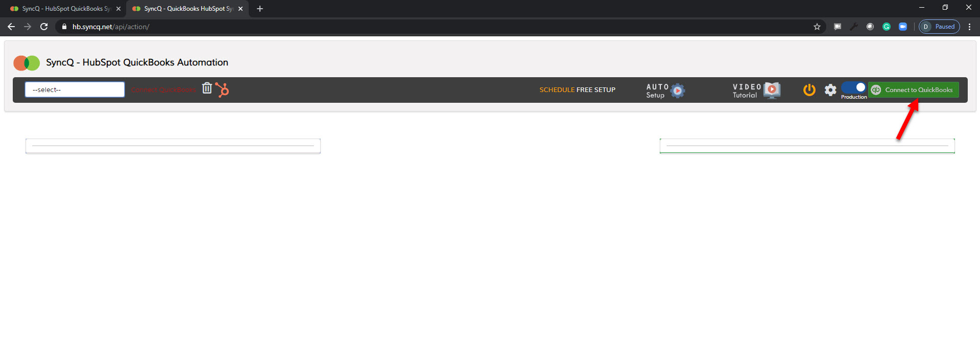Click the right green-bordered panel box
Image resolution: width=980 pixels, height=339 pixels.
click(807, 146)
